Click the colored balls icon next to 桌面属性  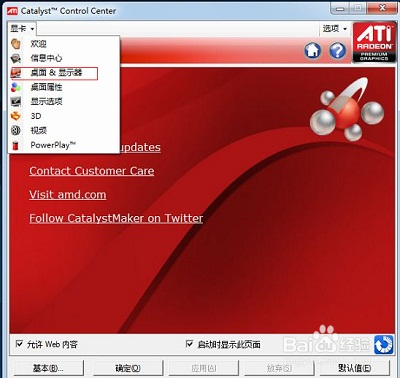[x=16, y=87]
